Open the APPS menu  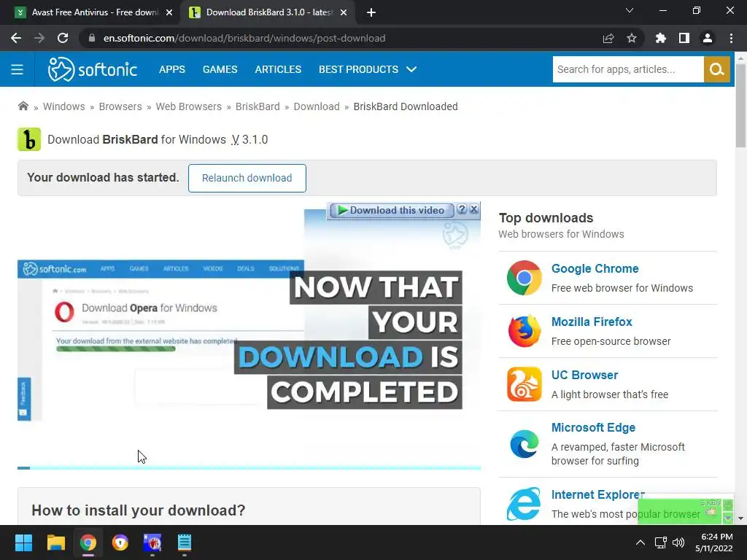172,69
